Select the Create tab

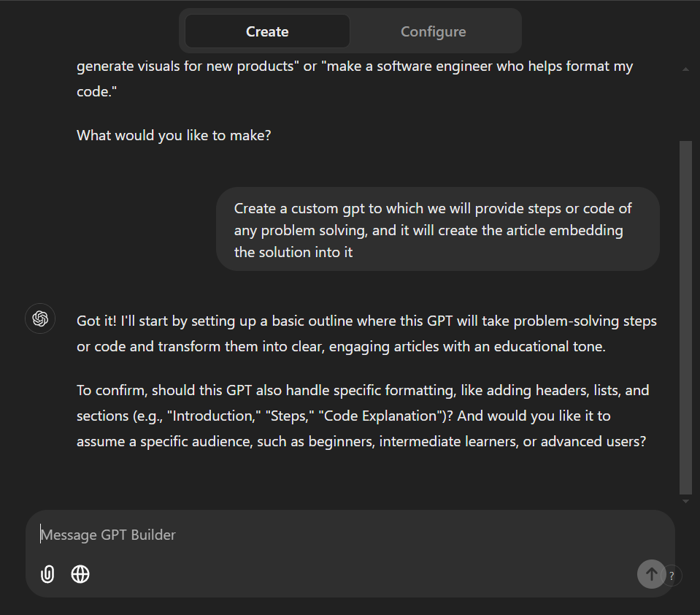pos(267,31)
